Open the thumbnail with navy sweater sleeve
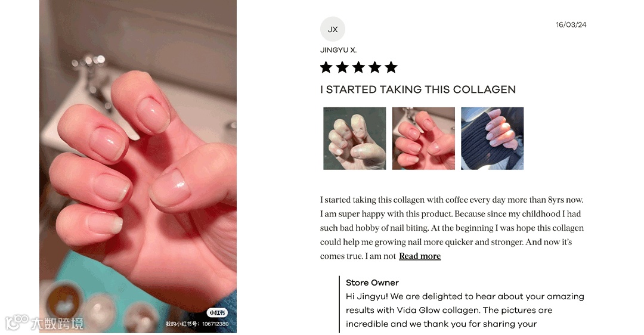644x335 pixels. (492, 138)
